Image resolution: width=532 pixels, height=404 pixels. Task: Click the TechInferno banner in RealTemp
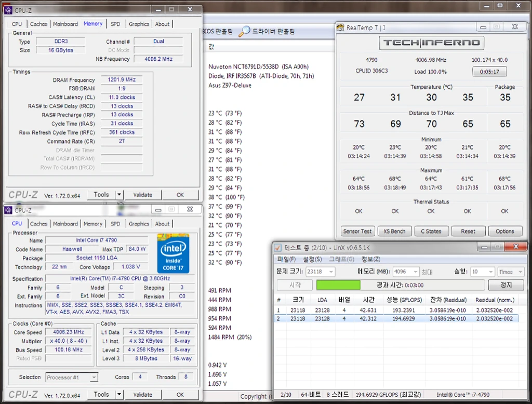[431, 43]
